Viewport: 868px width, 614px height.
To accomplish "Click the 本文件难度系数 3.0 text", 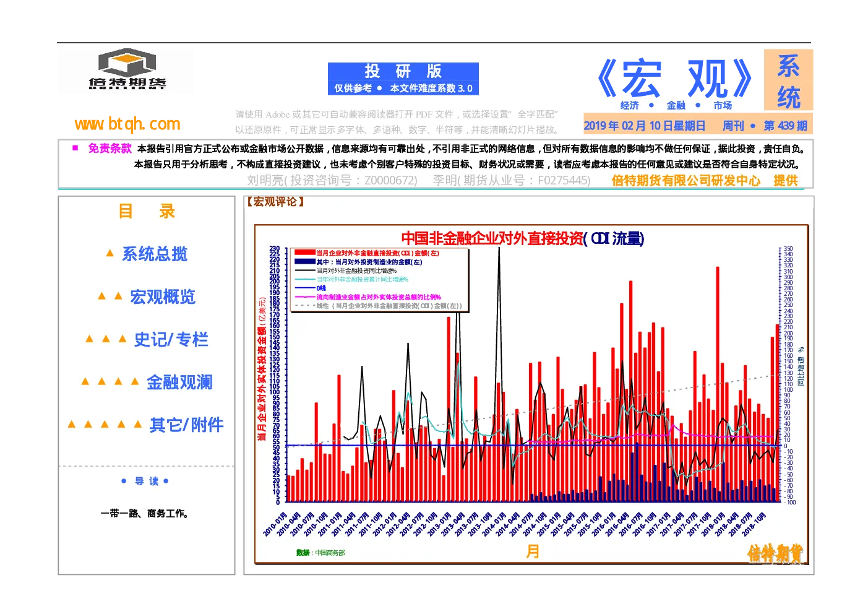I will [431, 89].
